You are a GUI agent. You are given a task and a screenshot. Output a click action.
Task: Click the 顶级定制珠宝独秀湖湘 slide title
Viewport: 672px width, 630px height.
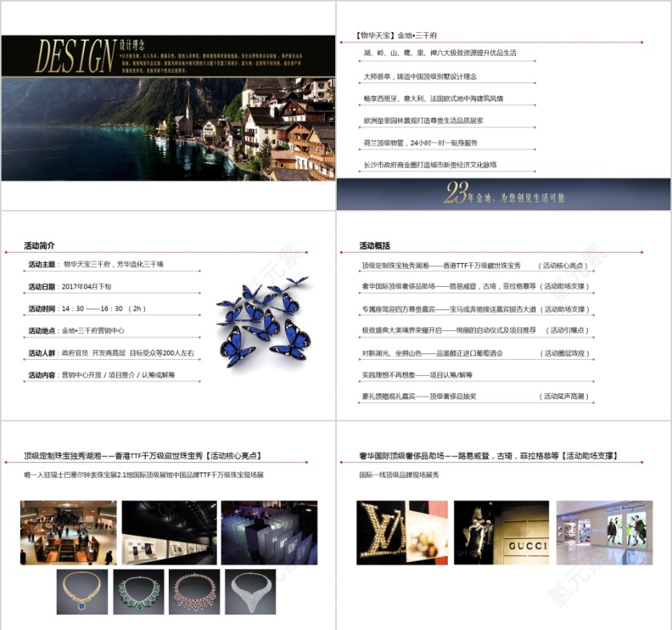click(x=143, y=457)
